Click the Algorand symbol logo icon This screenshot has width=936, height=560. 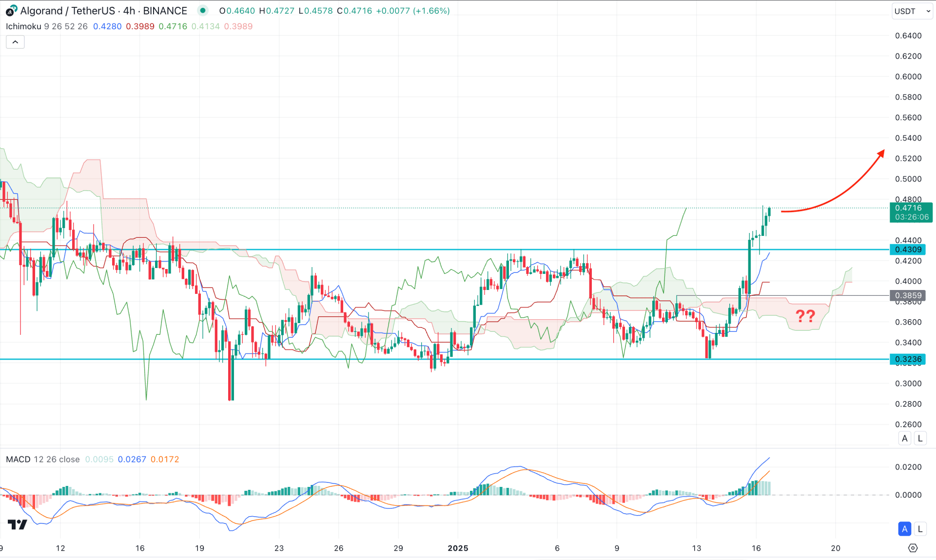[x=11, y=11]
